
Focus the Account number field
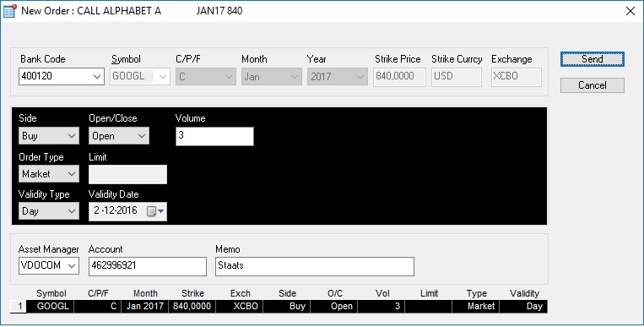tap(148, 266)
